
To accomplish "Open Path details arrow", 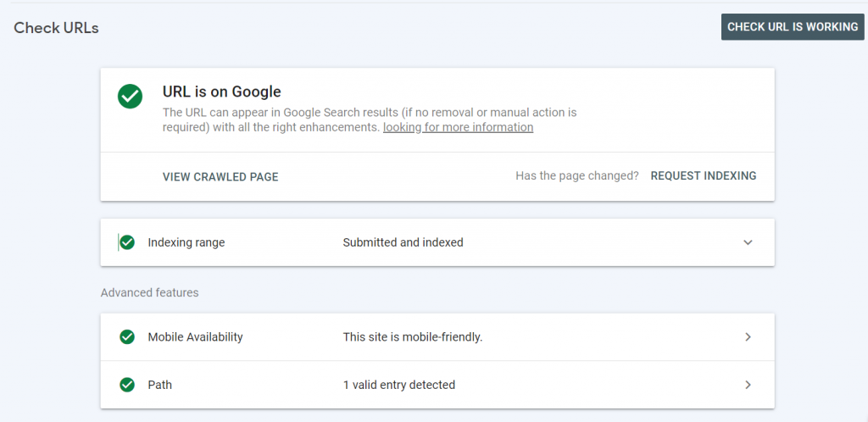I will (748, 385).
